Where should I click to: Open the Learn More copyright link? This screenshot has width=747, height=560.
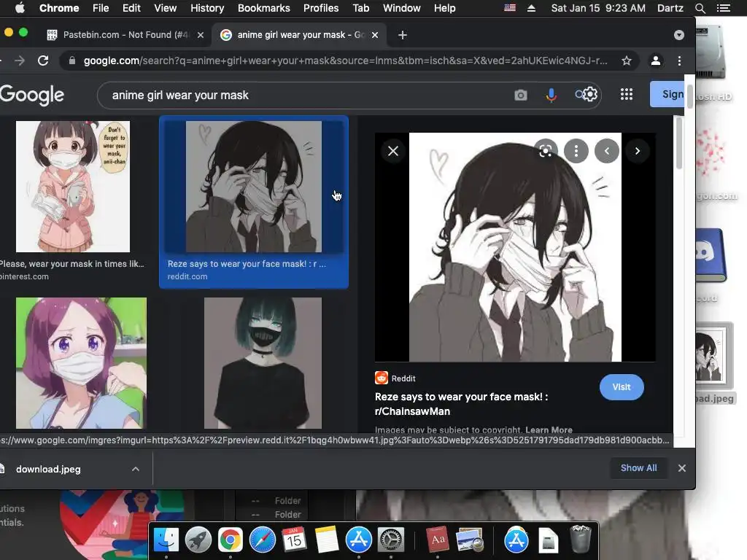coord(549,429)
